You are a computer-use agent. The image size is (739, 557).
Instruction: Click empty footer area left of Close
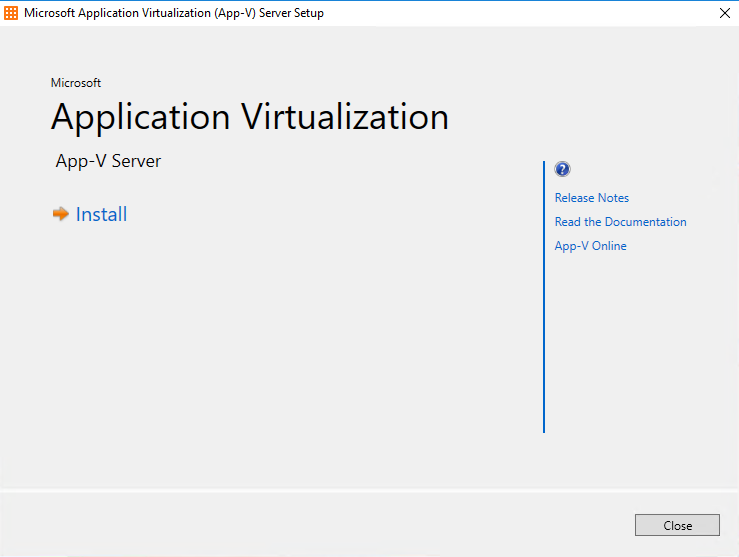300,525
